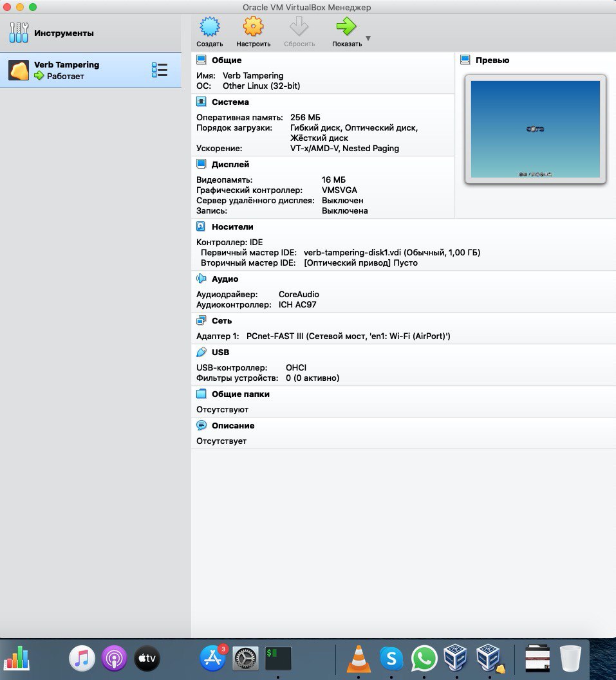Click '[Оптический привод] Пусто' optical drive entry
Image resolution: width=616 pixels, height=680 pixels.
[360, 263]
